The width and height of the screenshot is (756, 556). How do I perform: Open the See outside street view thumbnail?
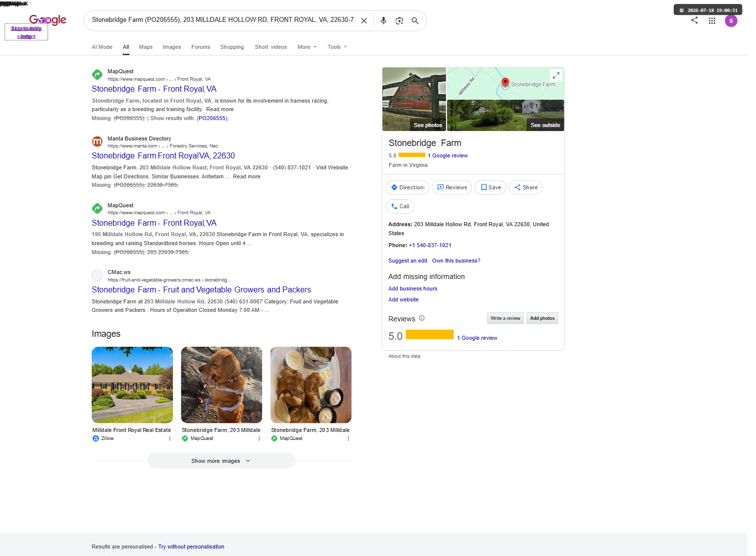[506, 116]
